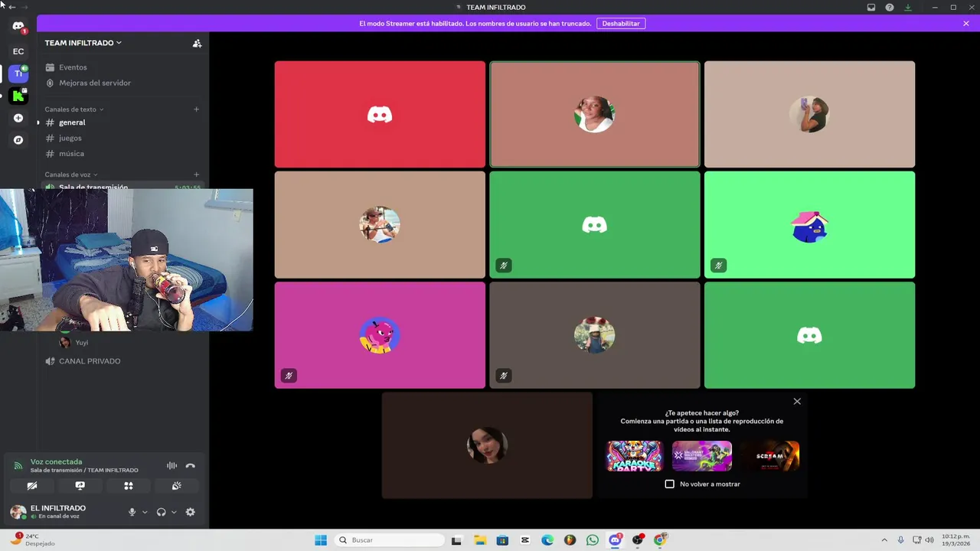Toggle camera on or off
The image size is (980, 551).
[x=32, y=486]
